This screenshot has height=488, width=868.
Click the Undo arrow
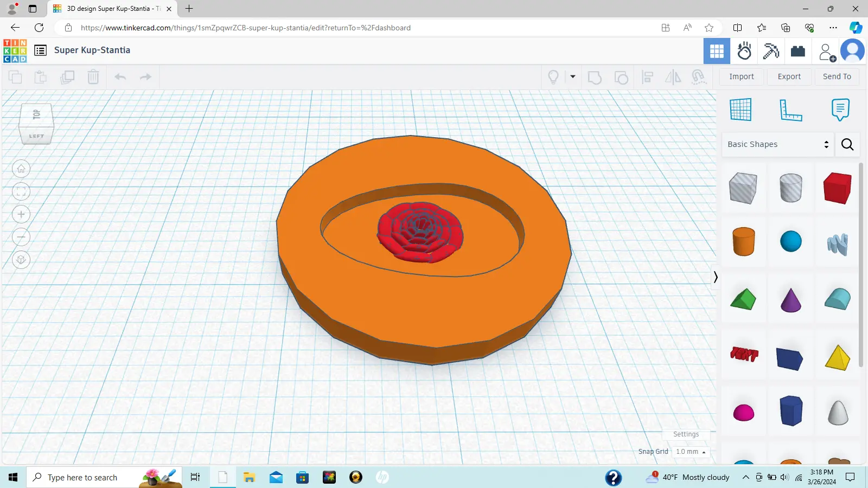[x=120, y=77]
